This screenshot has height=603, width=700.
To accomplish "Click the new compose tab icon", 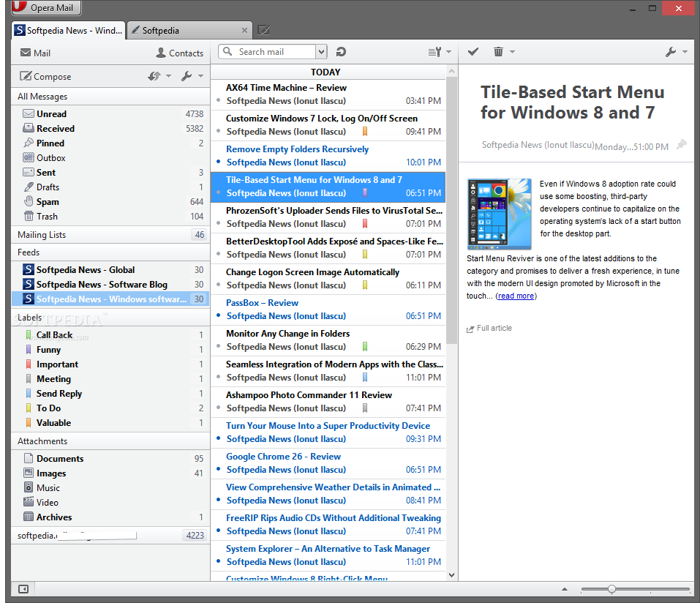I will click(x=264, y=31).
